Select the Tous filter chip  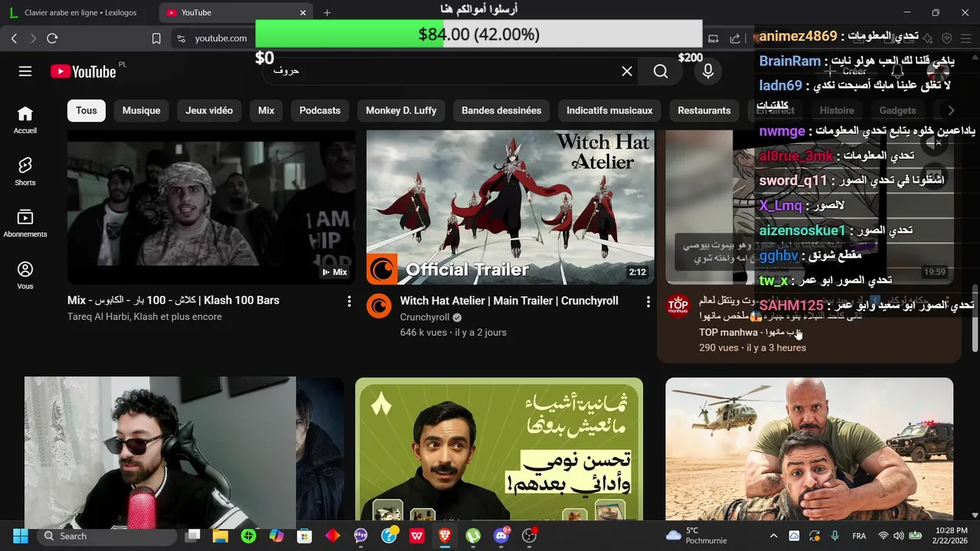87,110
